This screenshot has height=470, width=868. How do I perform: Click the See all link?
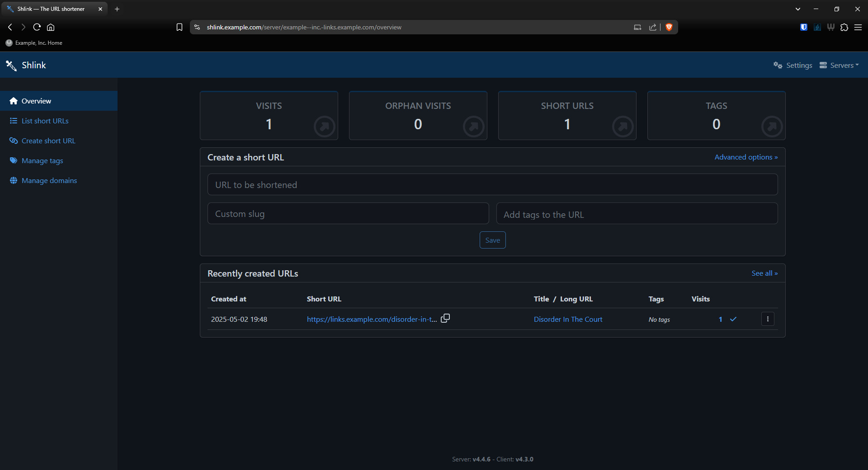pos(764,273)
